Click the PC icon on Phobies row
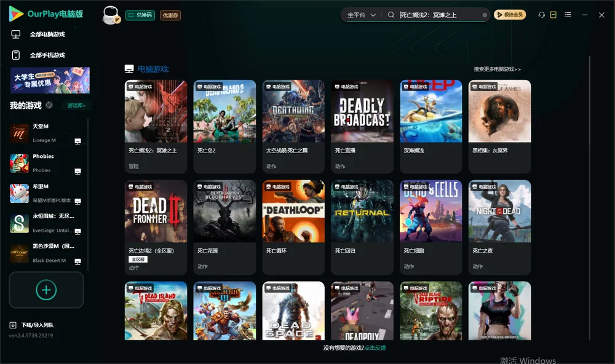Viewport: 615px width, 364px height. click(x=77, y=172)
